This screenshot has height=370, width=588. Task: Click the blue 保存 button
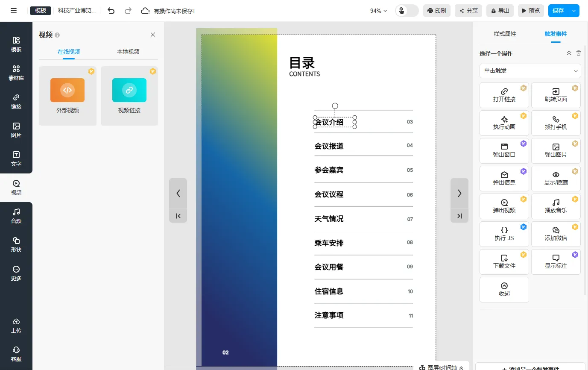[x=558, y=11]
